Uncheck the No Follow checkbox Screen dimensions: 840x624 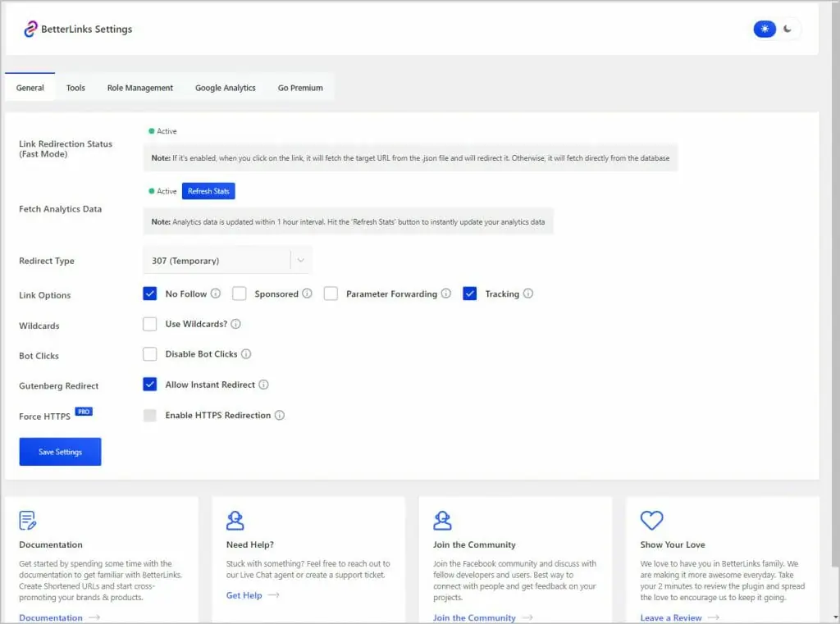[x=150, y=294]
